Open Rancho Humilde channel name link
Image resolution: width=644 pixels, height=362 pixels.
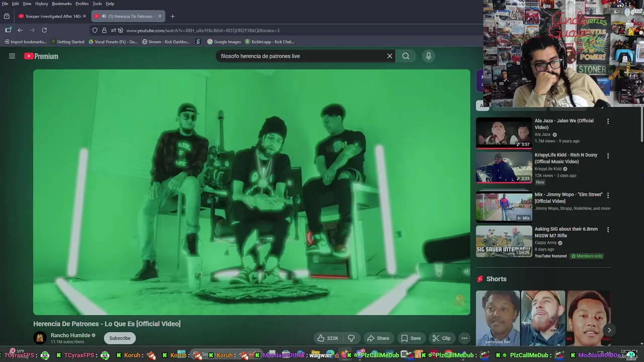(70, 335)
